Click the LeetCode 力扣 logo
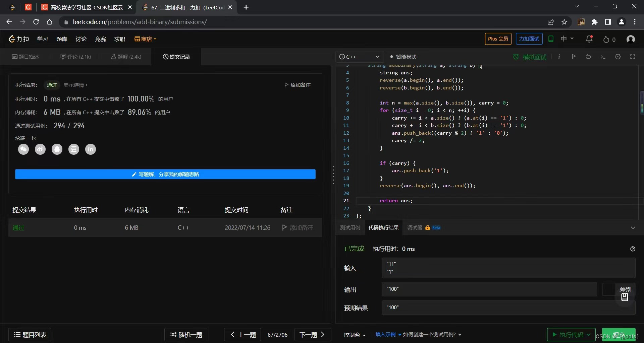This screenshot has height=343, width=644. pos(19,39)
